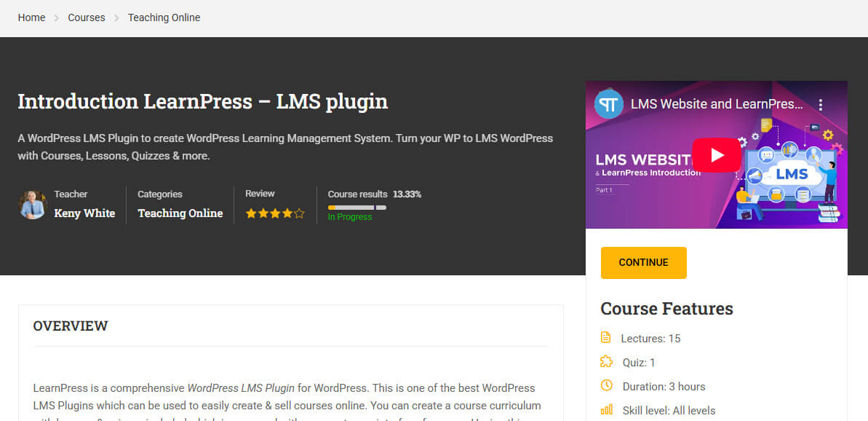
Task: Go to Home in the breadcrumb
Action: (31, 17)
